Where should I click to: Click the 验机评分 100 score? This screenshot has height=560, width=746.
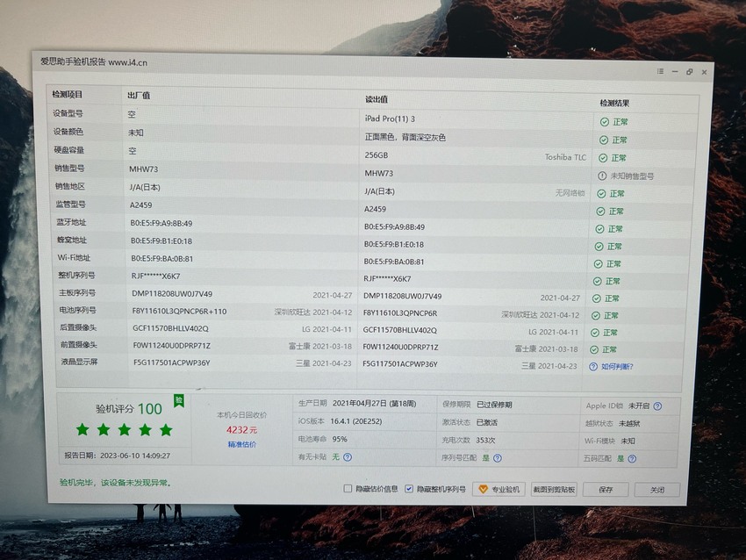[129, 409]
